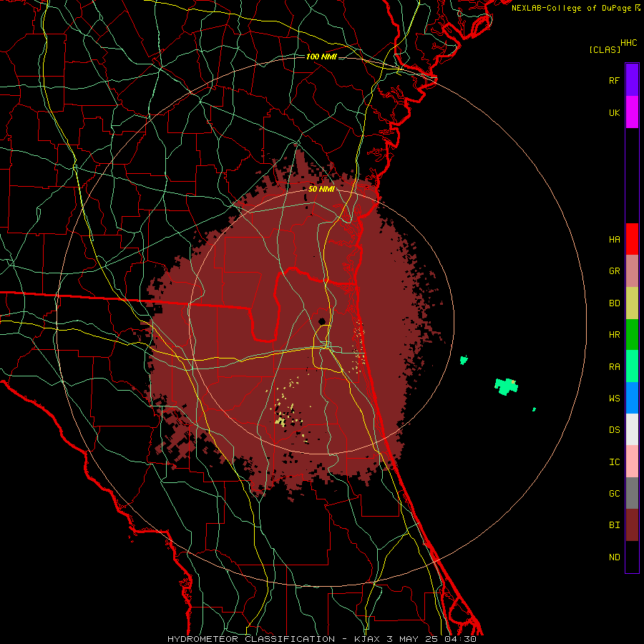The image size is (644, 644).
Task: Click the GR pink legend color block
Action: tap(632, 271)
